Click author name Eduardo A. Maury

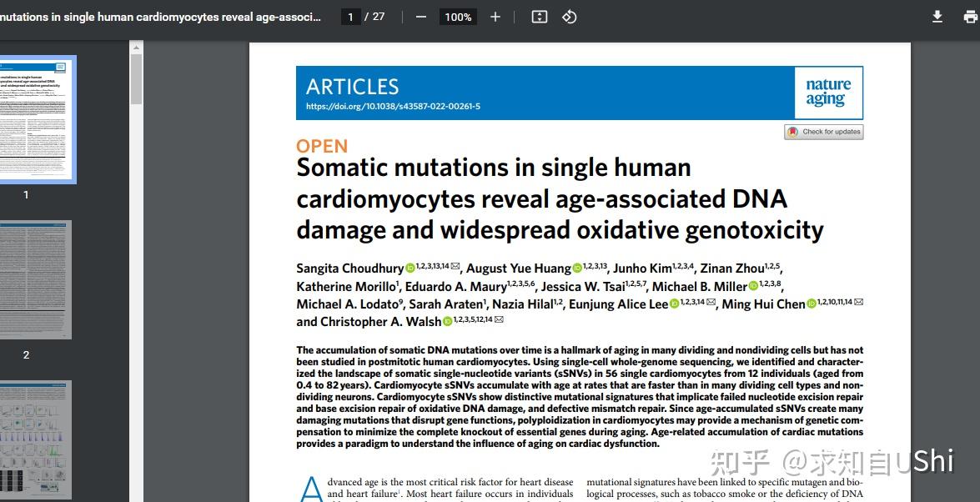pos(455,287)
